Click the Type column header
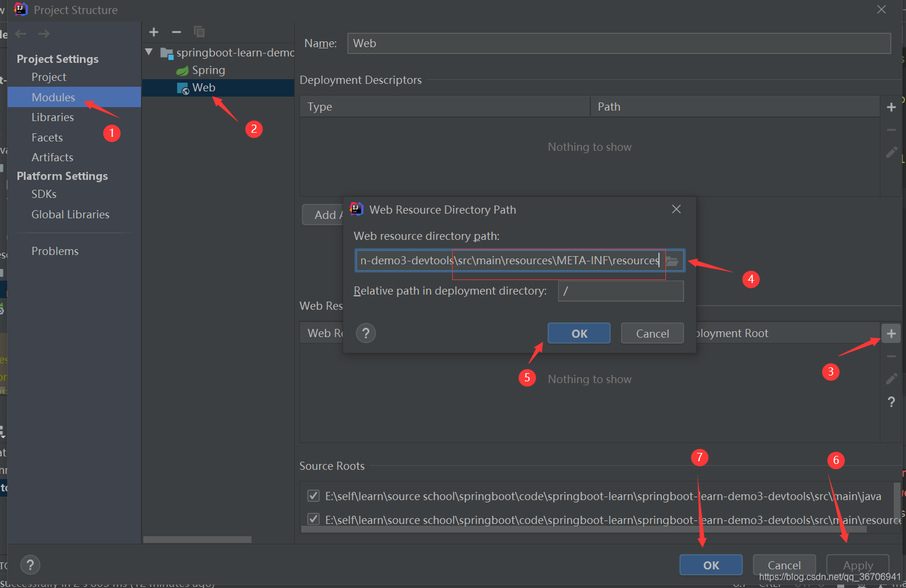The width and height of the screenshot is (906, 588). pyautogui.click(x=445, y=107)
